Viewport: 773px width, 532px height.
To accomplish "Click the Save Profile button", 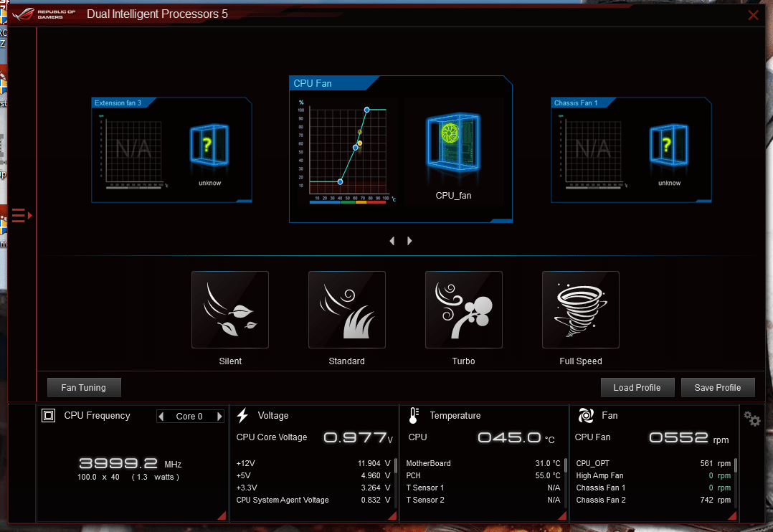I will (x=718, y=388).
